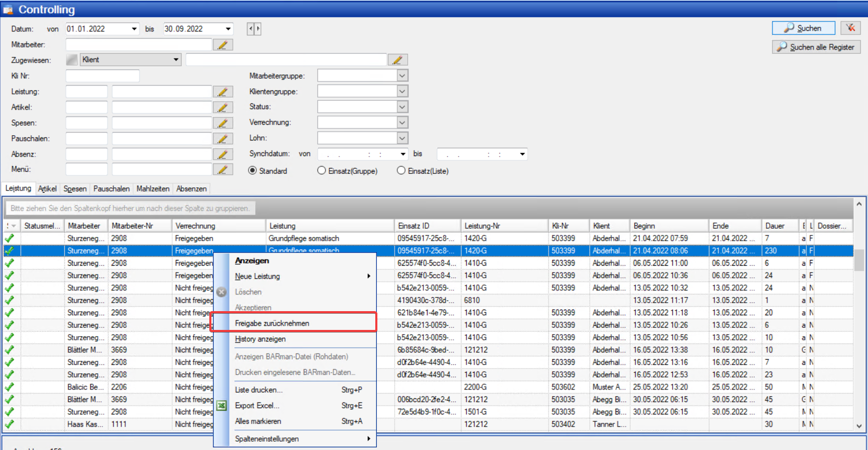Choose Freigabe zurücknehmen from the context menu
This screenshot has width=868, height=450.
[272, 323]
